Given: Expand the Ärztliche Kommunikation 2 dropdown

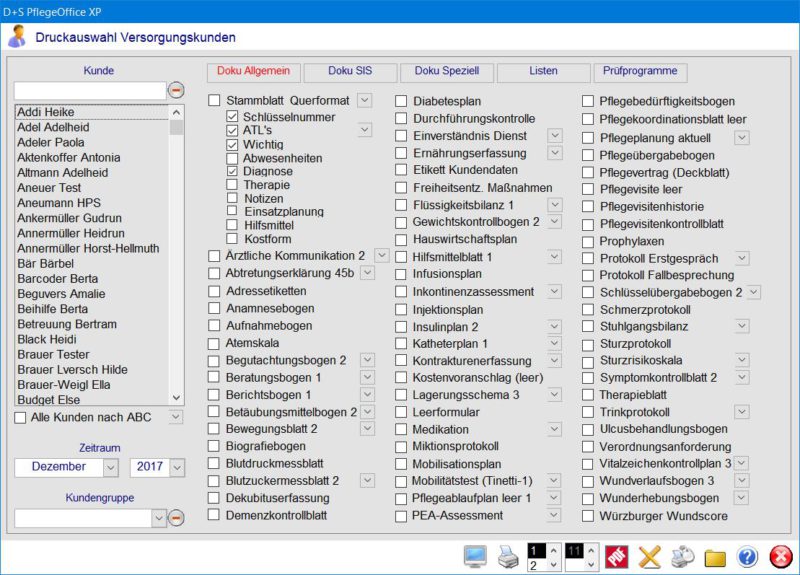Looking at the screenshot, I should point(382,255).
